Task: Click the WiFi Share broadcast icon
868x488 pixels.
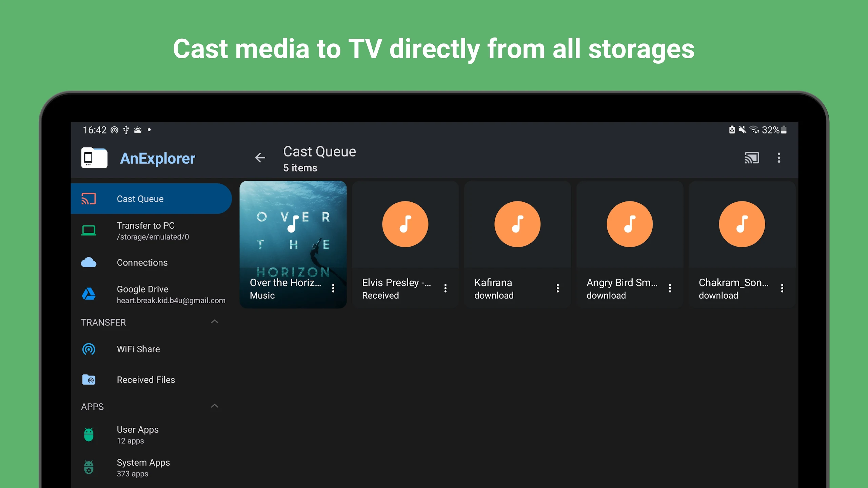Action: 88,349
